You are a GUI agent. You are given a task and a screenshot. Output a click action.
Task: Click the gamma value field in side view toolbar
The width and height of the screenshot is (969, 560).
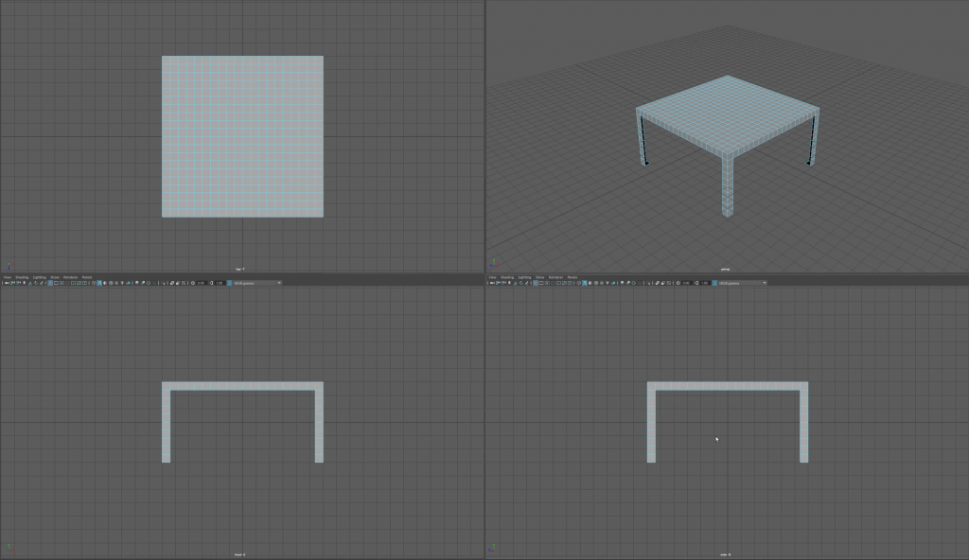click(703, 283)
